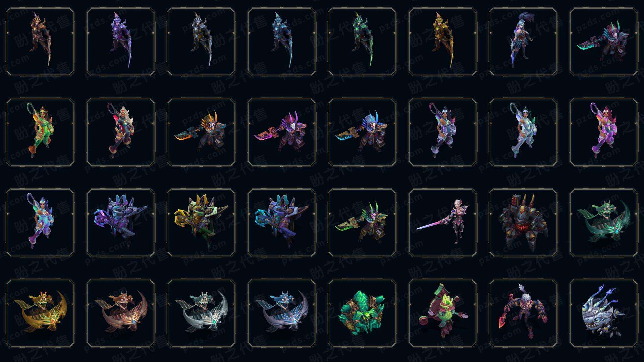
Task: Select the blue-maned masked blade fighter
Action: [x=362, y=132]
